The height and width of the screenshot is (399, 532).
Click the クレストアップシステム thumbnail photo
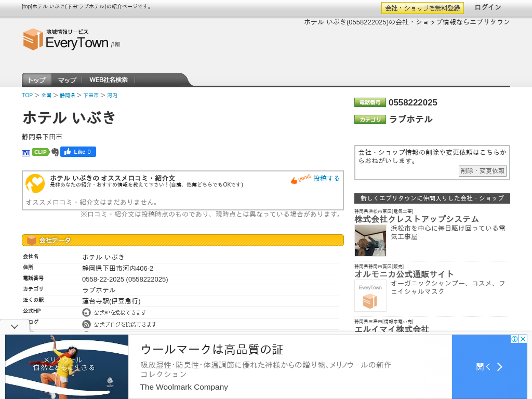click(x=370, y=241)
